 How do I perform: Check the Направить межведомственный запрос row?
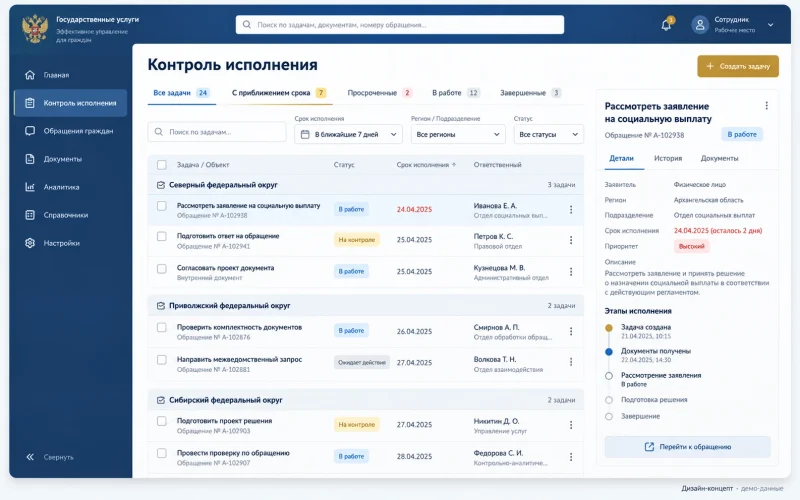coord(162,360)
